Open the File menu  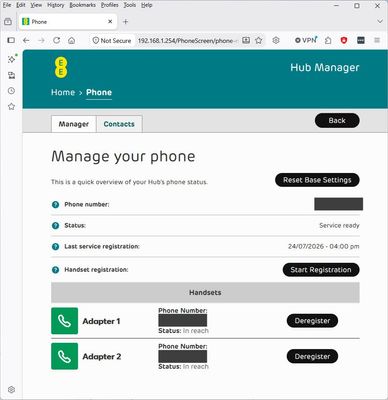[7, 5]
